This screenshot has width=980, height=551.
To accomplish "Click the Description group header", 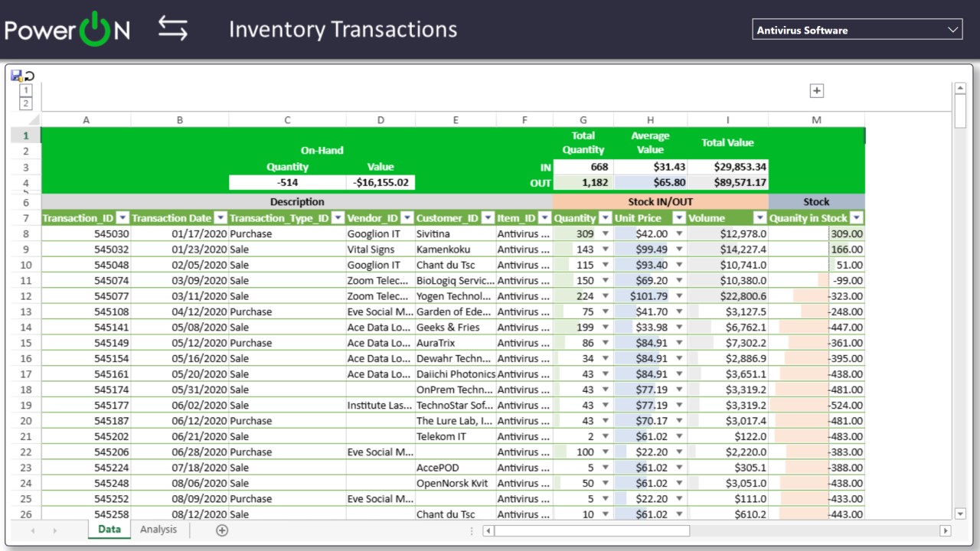I will pos(297,202).
